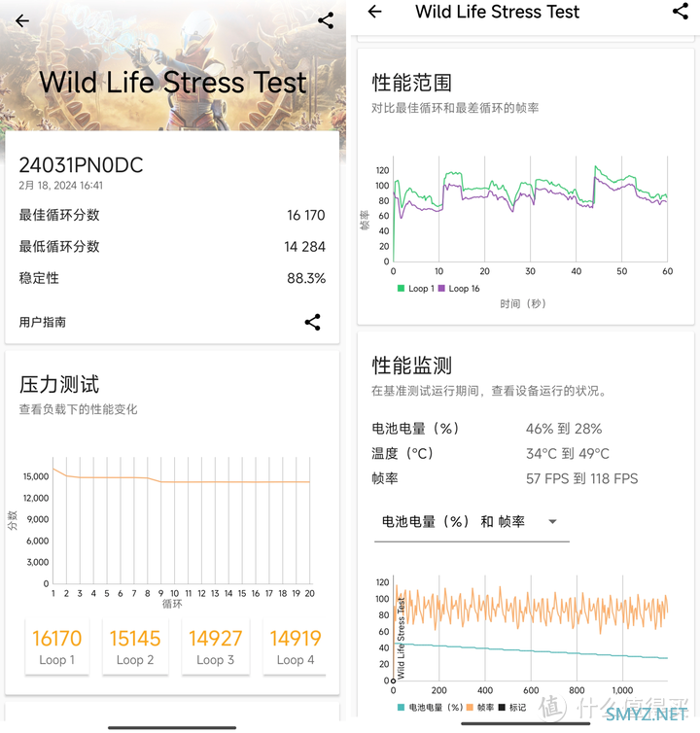Click the date text 2月 18, 2024 16:41

coord(61,186)
